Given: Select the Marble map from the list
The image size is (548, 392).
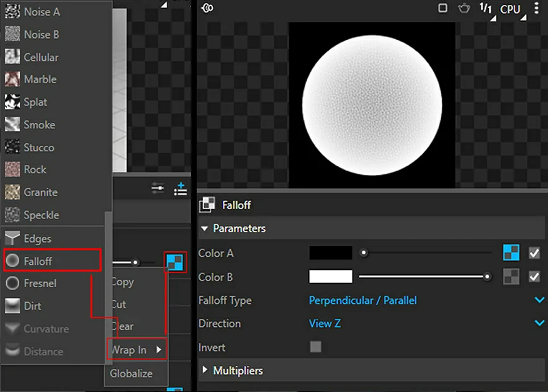Looking at the screenshot, I should click(40, 79).
